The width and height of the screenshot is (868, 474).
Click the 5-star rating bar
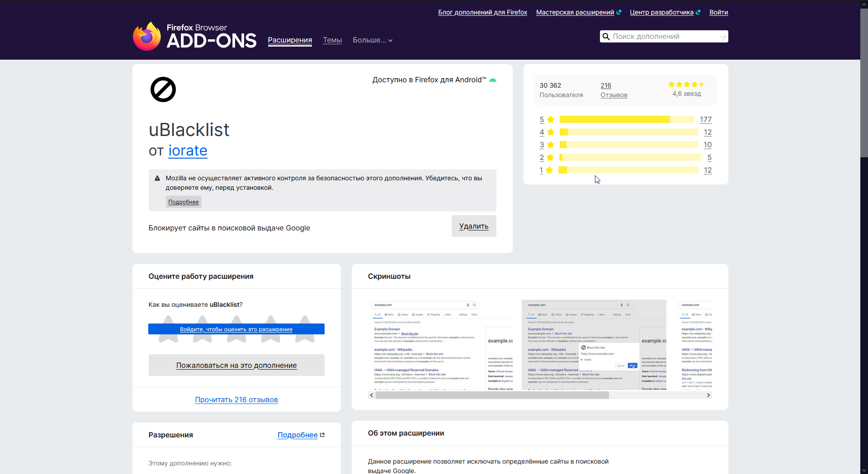click(627, 119)
